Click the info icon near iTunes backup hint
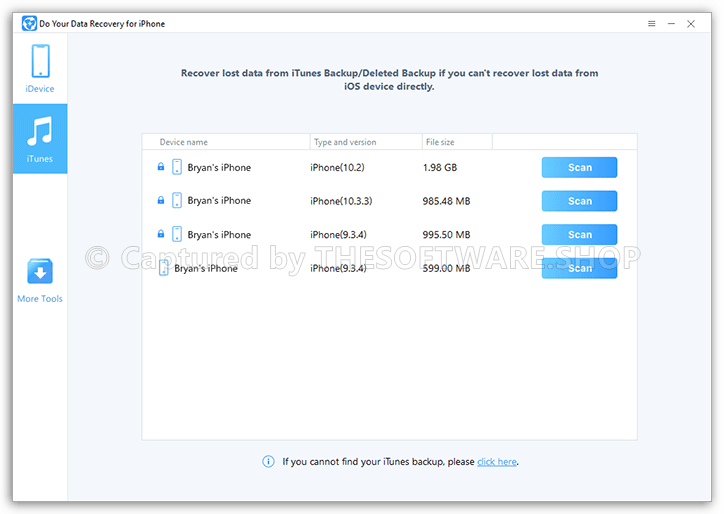 [268, 461]
